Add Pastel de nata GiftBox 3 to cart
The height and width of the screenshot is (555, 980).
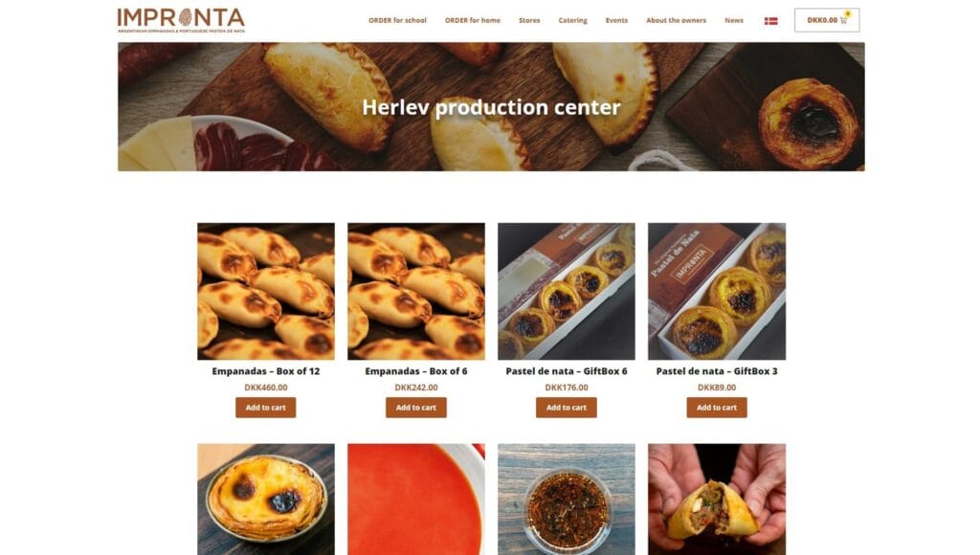[716, 408]
